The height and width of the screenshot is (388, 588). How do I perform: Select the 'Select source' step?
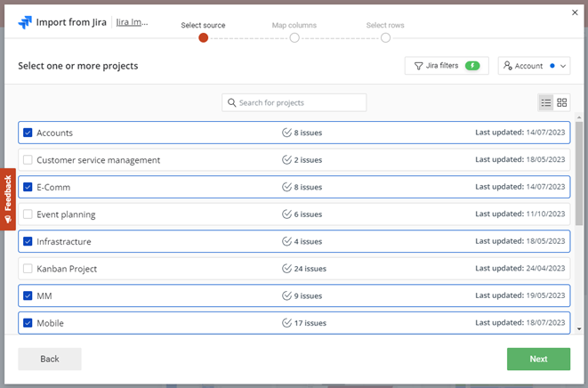pyautogui.click(x=203, y=37)
